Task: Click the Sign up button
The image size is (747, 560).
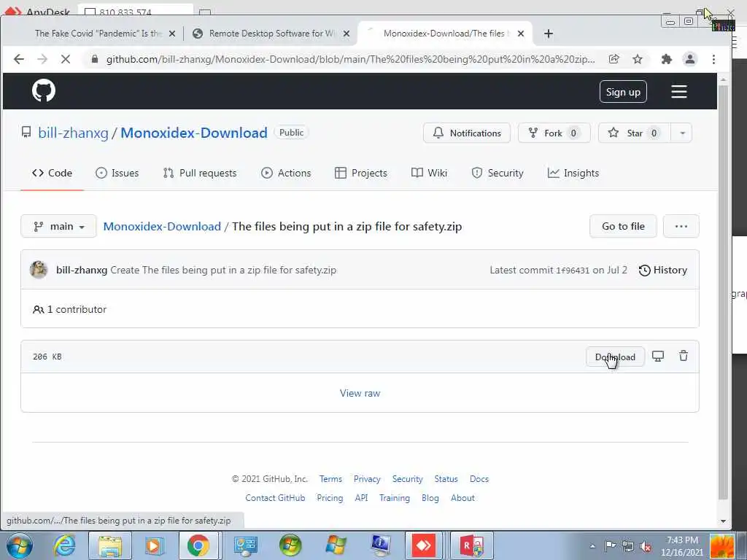Action: (623, 92)
